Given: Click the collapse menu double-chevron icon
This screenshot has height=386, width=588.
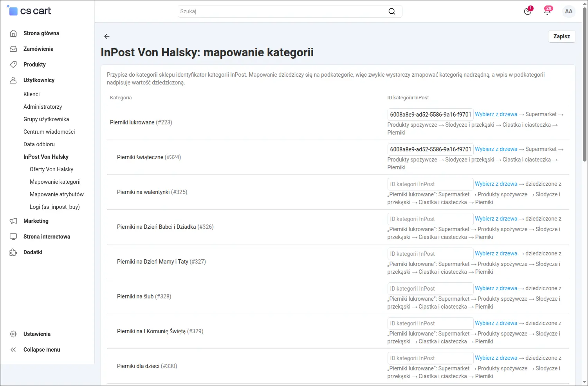Looking at the screenshot, I should [x=13, y=350].
